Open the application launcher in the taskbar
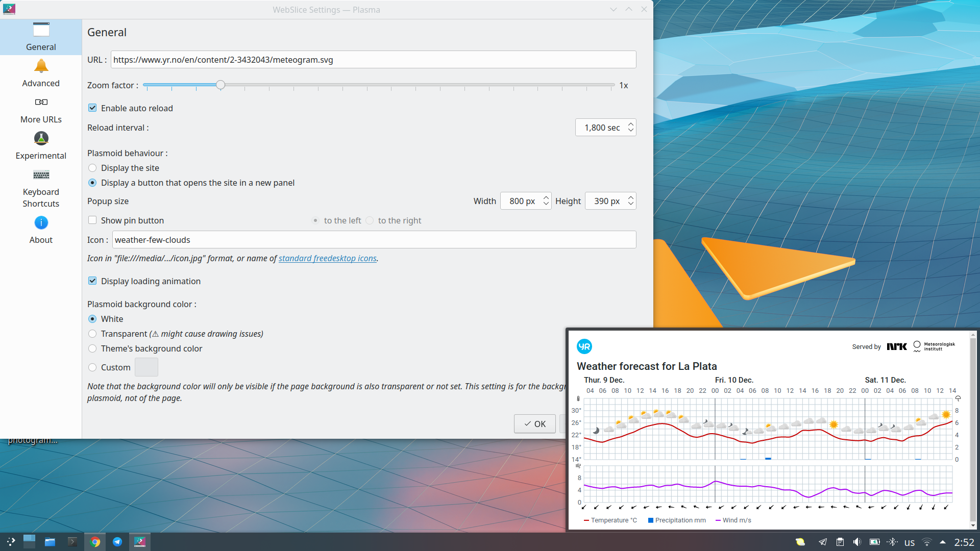980x551 pixels. pos(11,542)
